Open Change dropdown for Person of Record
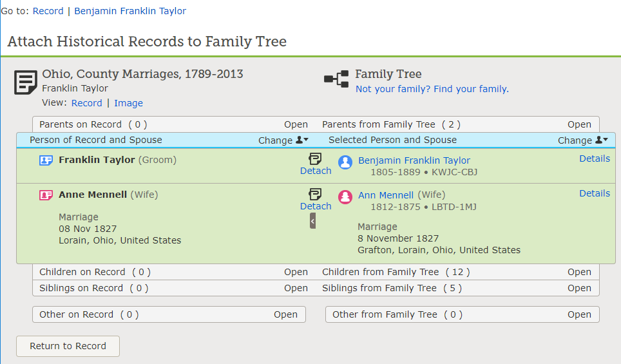This screenshot has height=364, width=621. tap(283, 140)
